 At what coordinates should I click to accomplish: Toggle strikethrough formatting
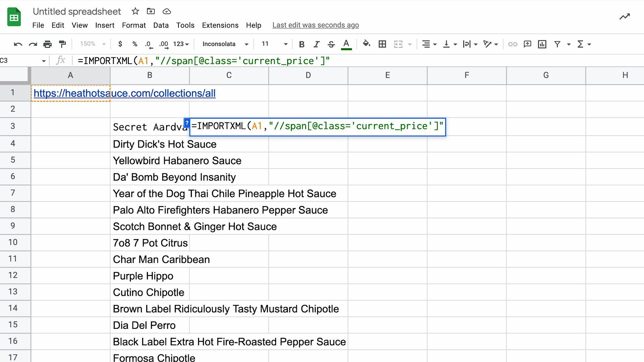[331, 44]
